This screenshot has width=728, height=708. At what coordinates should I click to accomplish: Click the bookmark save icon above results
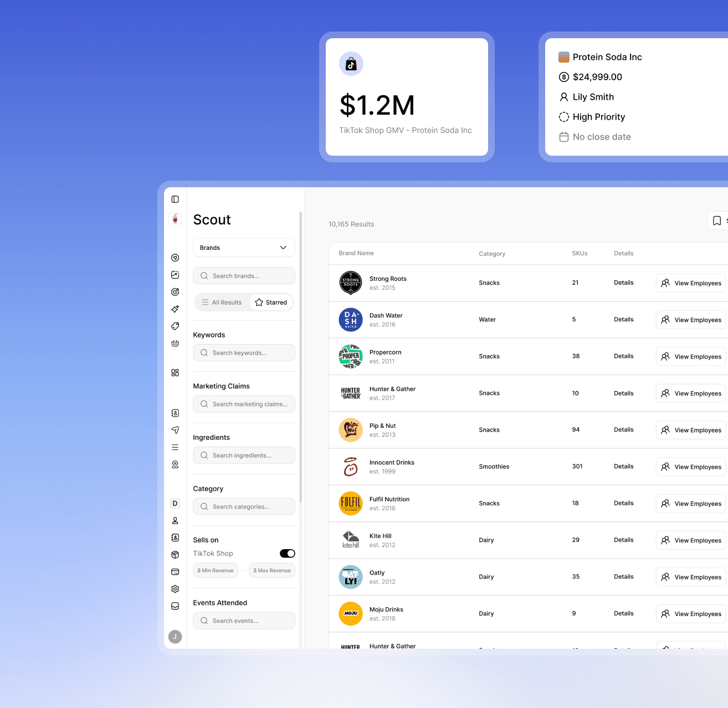point(717,220)
